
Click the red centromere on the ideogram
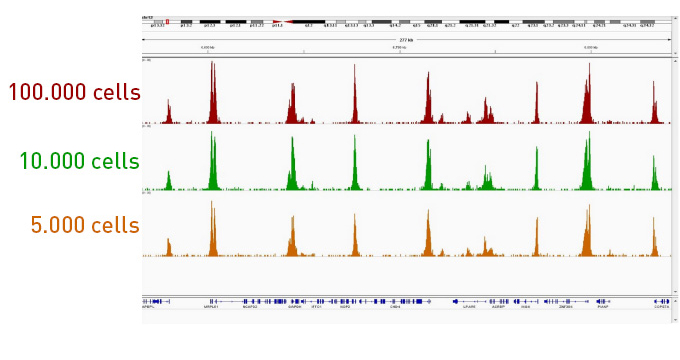point(283,22)
